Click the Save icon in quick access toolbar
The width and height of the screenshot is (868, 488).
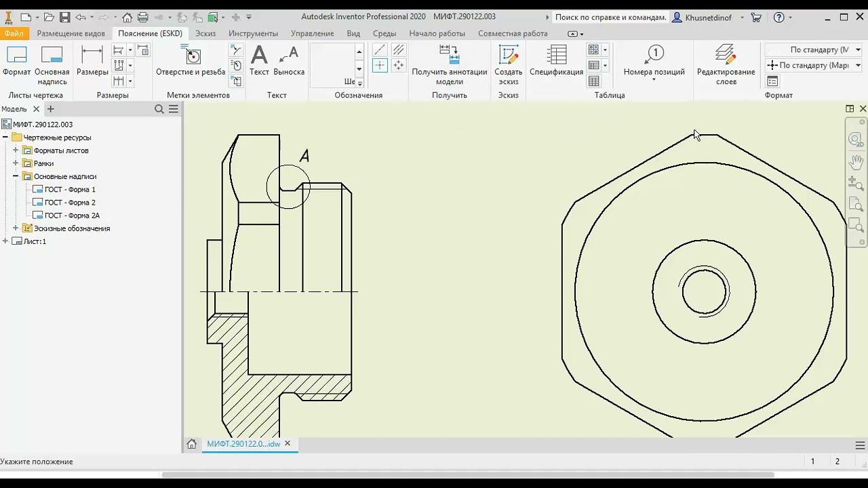point(64,17)
